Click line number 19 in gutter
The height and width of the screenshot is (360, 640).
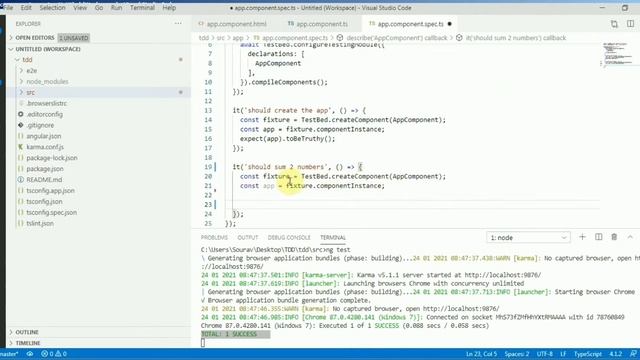[x=208, y=167]
